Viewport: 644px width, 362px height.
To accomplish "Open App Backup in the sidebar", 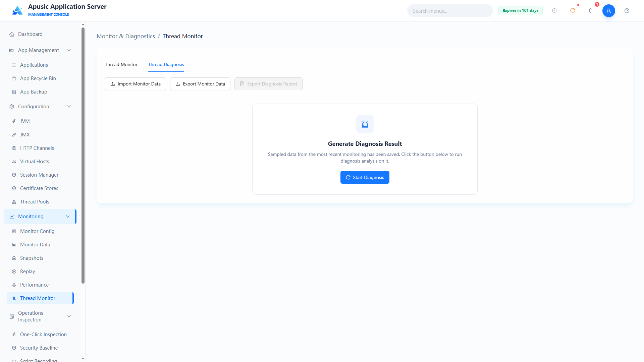I will pyautogui.click(x=40, y=92).
